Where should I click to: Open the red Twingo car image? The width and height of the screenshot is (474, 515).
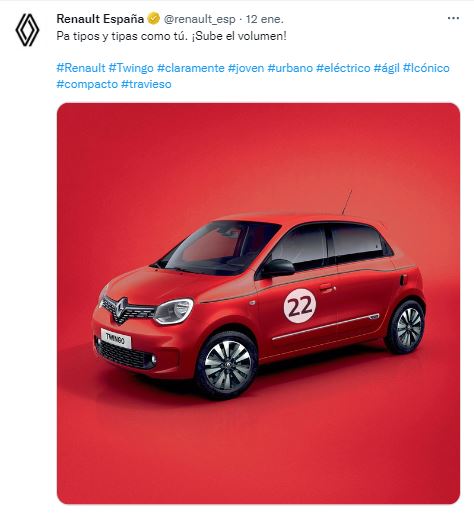tap(258, 303)
